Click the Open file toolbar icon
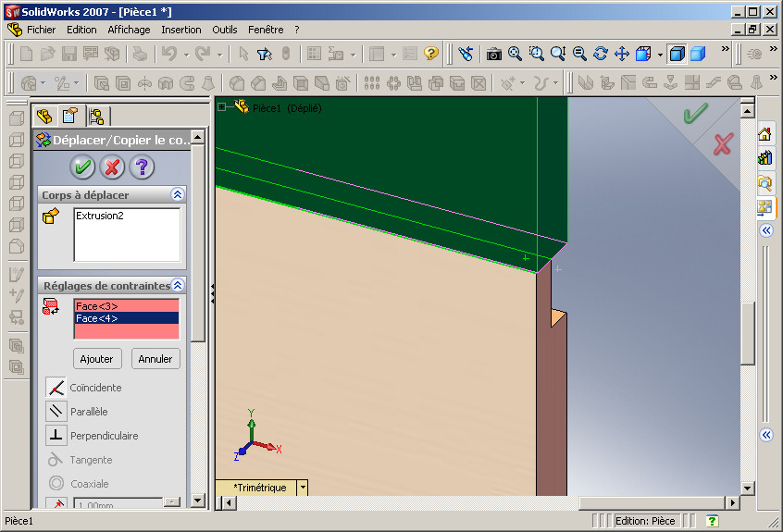 click(47, 54)
